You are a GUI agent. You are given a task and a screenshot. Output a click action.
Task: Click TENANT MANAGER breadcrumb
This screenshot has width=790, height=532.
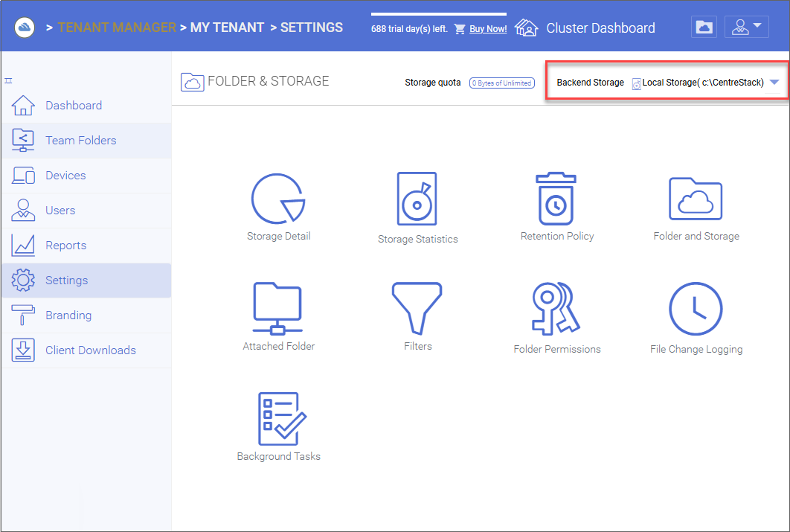coord(117,28)
